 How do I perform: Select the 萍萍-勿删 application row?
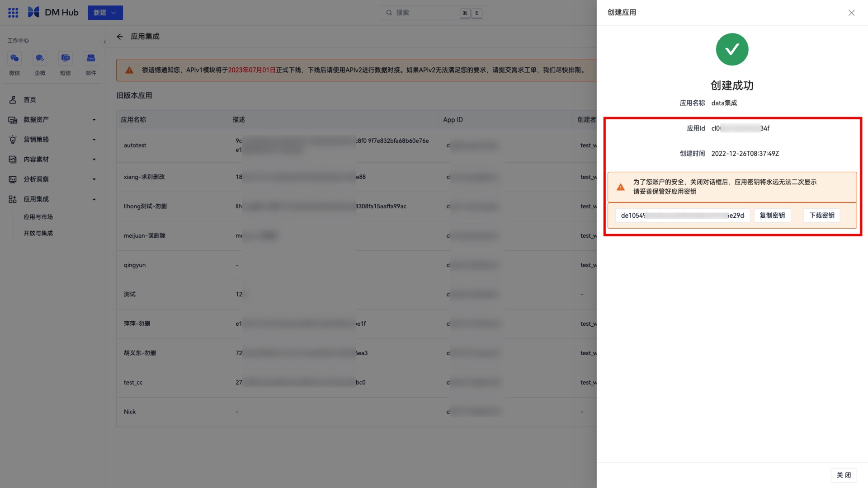click(356, 324)
